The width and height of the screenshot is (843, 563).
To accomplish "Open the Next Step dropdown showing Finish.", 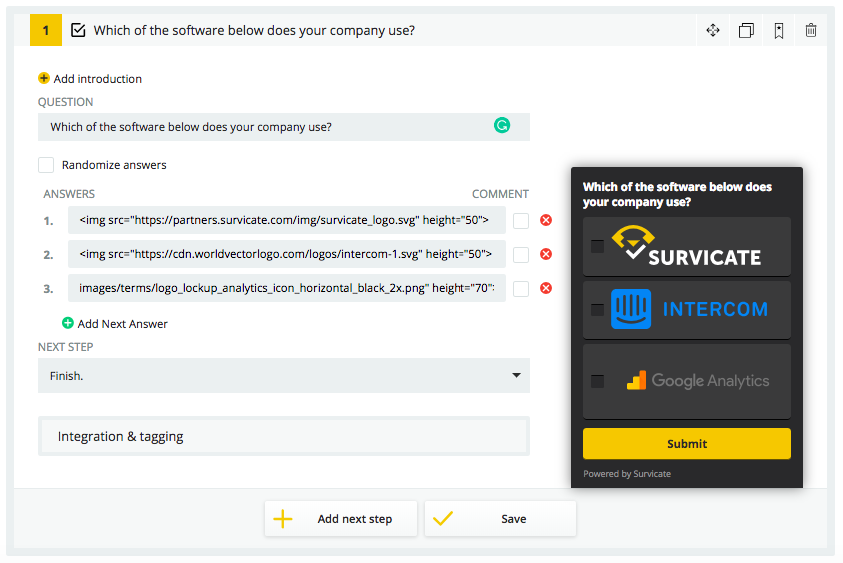I will pyautogui.click(x=284, y=375).
